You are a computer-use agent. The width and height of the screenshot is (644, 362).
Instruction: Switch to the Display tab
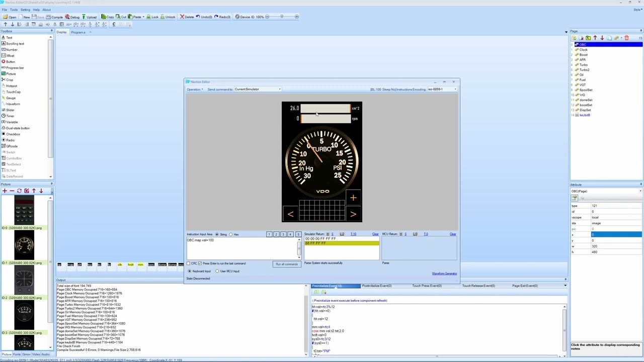click(x=61, y=32)
